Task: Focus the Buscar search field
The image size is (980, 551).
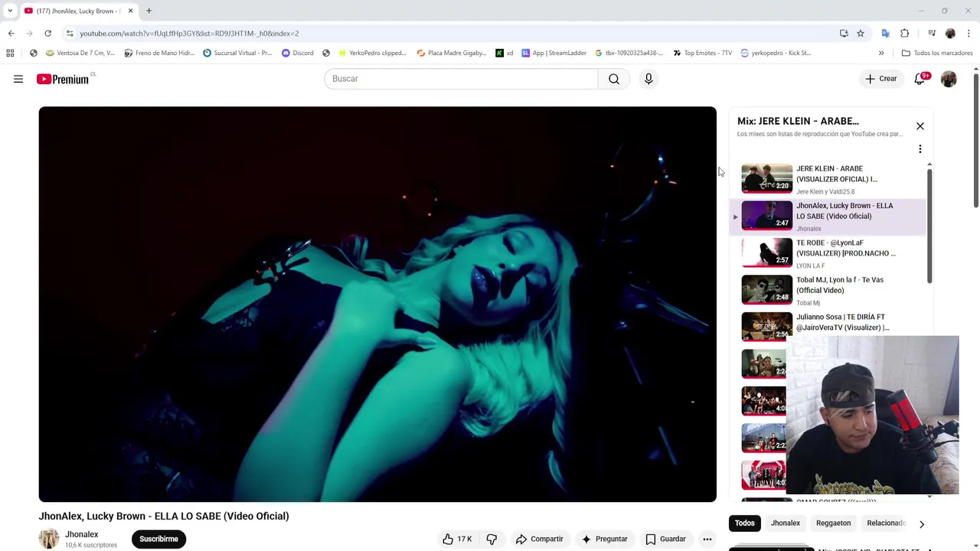Action: pyautogui.click(x=461, y=79)
